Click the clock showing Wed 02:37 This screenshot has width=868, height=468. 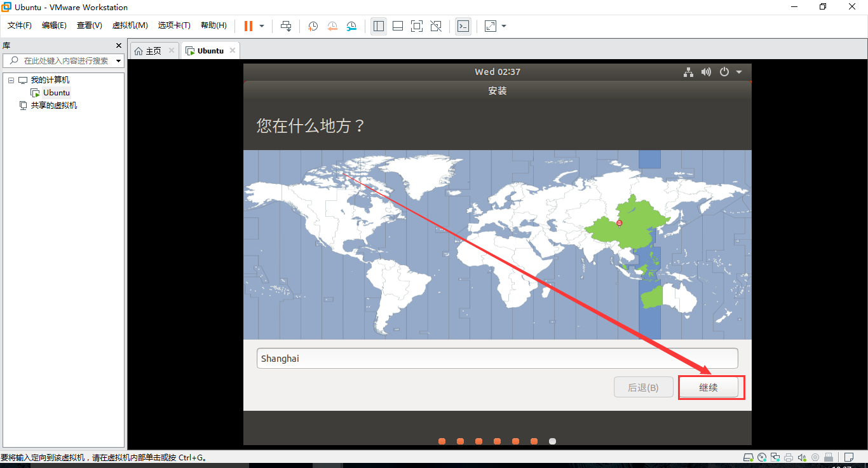[498, 72]
